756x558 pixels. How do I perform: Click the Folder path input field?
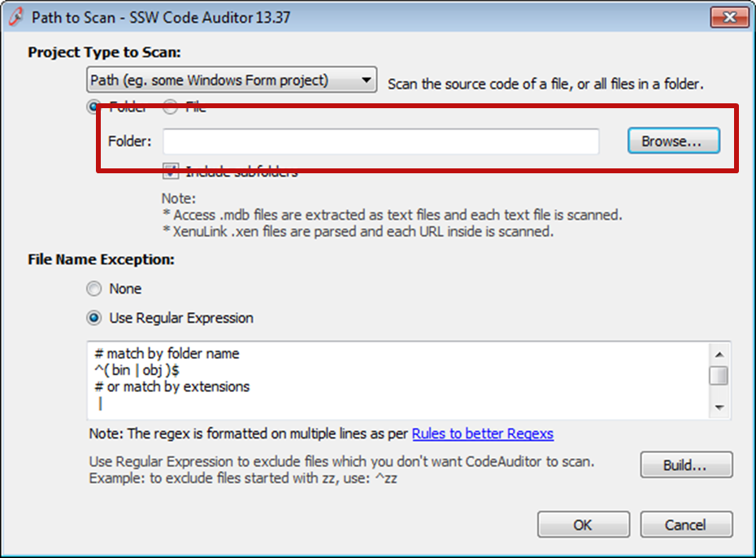click(380, 142)
